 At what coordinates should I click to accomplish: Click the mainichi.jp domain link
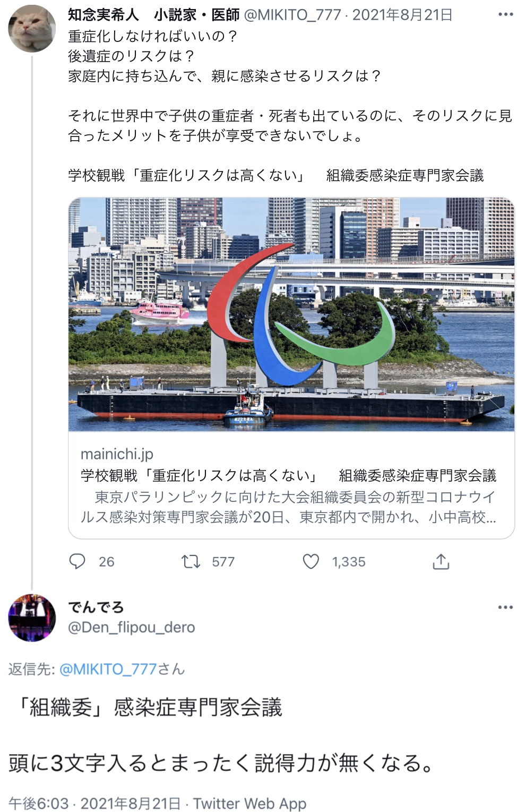click(117, 454)
